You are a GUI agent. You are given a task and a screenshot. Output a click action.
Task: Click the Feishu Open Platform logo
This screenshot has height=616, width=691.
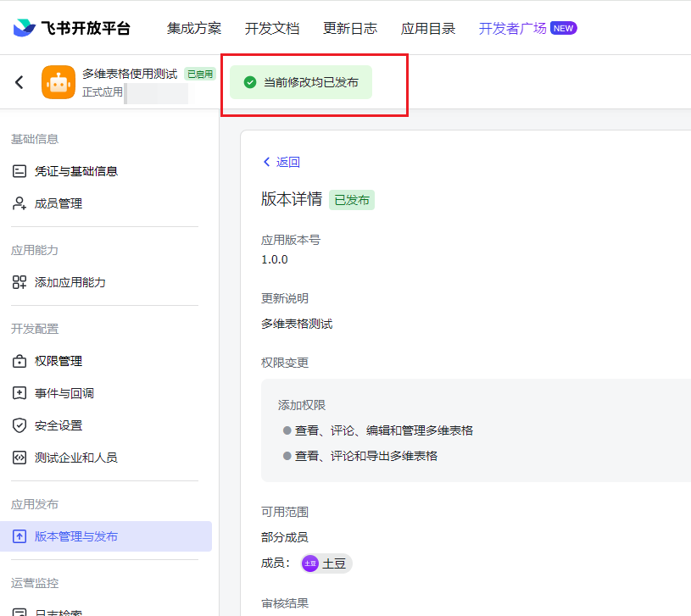(72, 28)
